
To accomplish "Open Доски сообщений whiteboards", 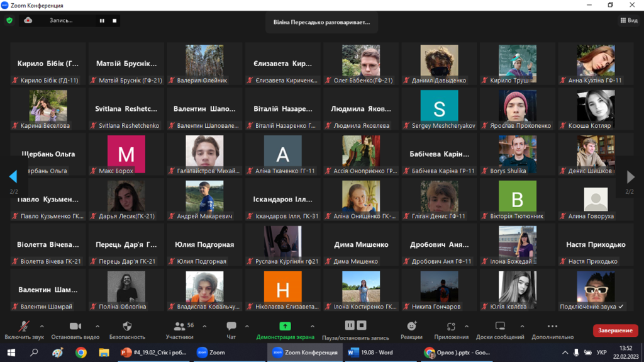I will click(501, 327).
